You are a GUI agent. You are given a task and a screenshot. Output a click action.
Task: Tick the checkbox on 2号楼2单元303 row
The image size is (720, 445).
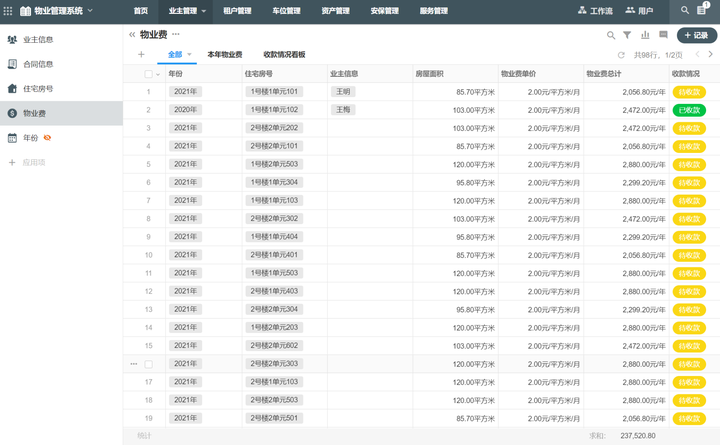(148, 364)
